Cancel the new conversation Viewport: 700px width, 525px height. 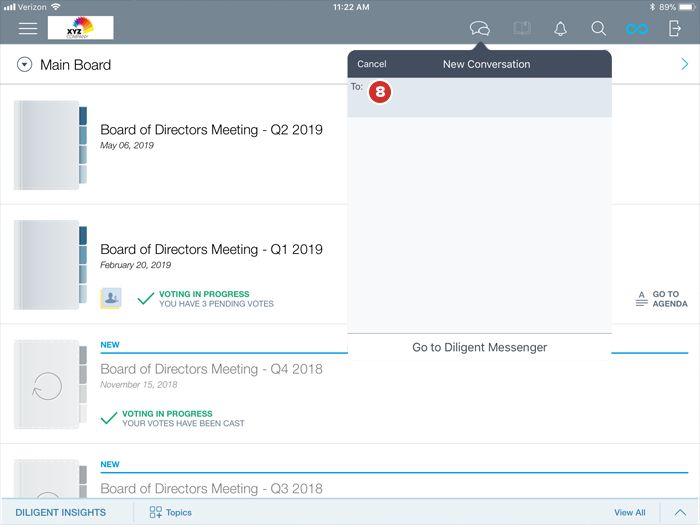372,64
